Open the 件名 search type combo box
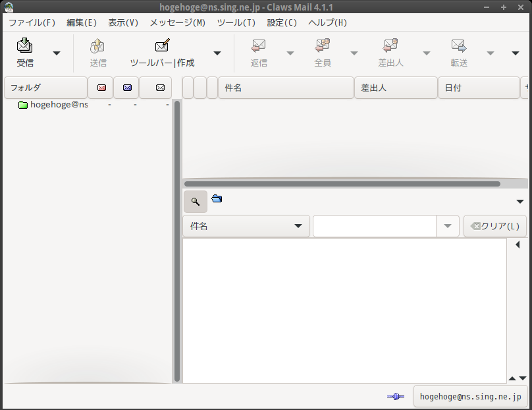The image size is (532, 410). (x=246, y=226)
